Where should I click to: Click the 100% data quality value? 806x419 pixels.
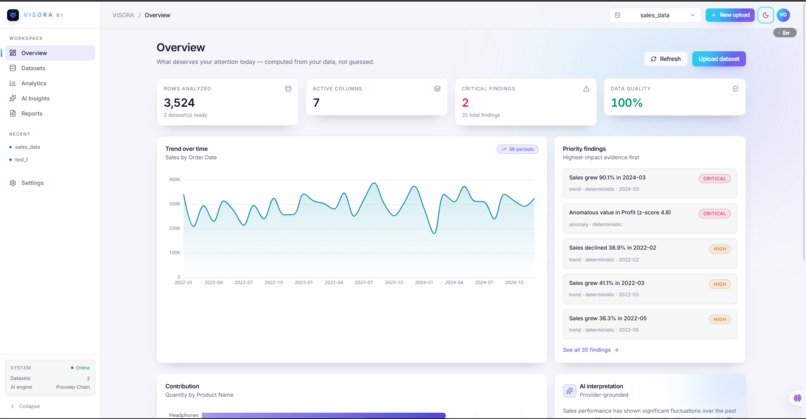pos(627,103)
